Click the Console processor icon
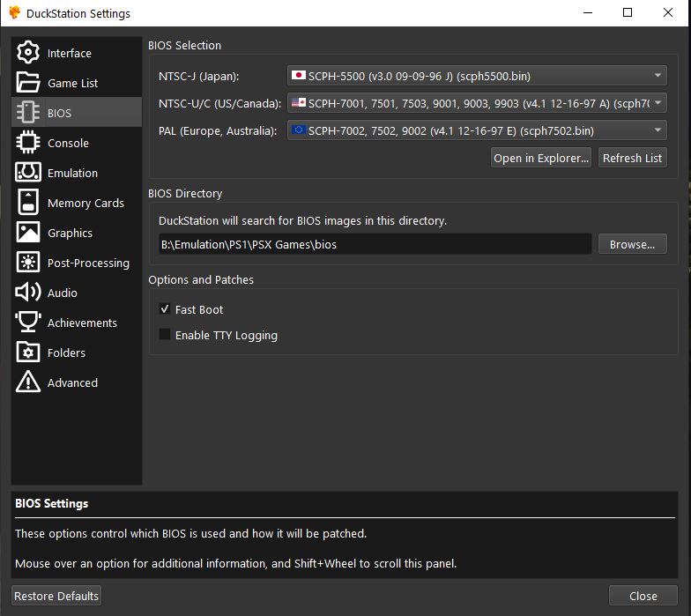Screen dimensions: 691x616 pyautogui.click(x=28, y=143)
